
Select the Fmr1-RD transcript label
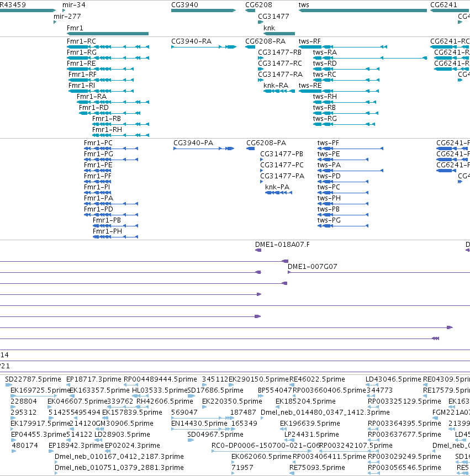94,108
